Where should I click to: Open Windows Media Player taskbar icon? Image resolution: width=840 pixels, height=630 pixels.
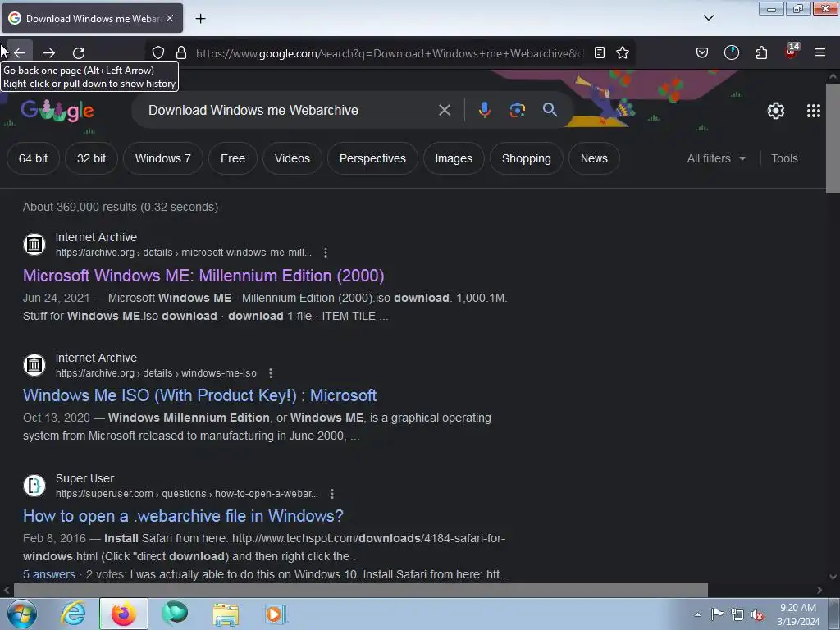point(276,614)
